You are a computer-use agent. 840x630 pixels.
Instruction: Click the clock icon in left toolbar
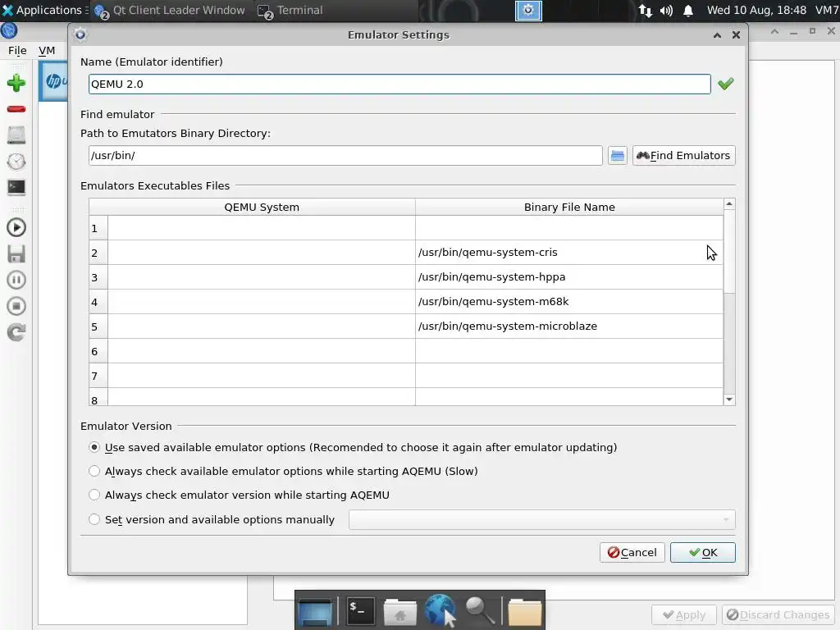16,162
